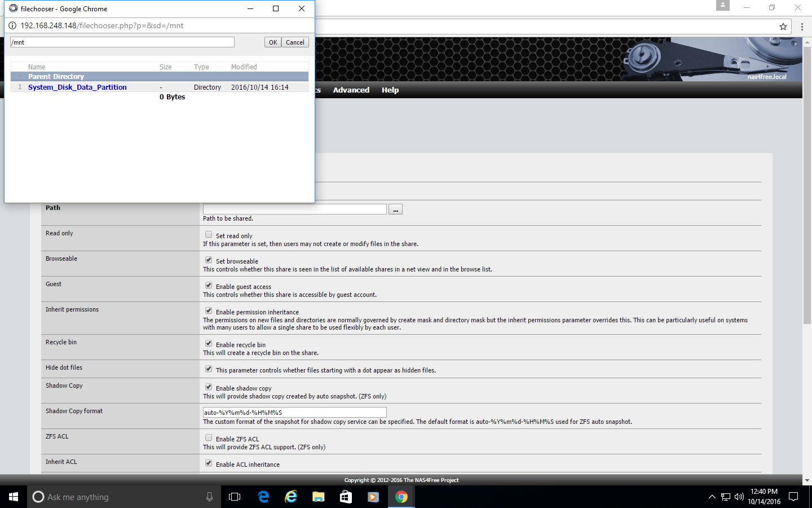Viewport: 812px width, 508px height.
Task: Open the Advanced menu
Action: [x=351, y=90]
